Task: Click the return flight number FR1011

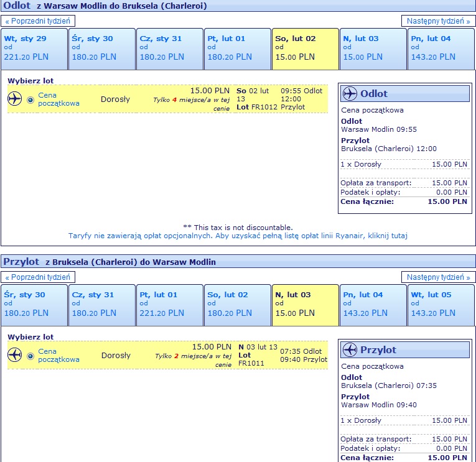Action: pos(251,363)
